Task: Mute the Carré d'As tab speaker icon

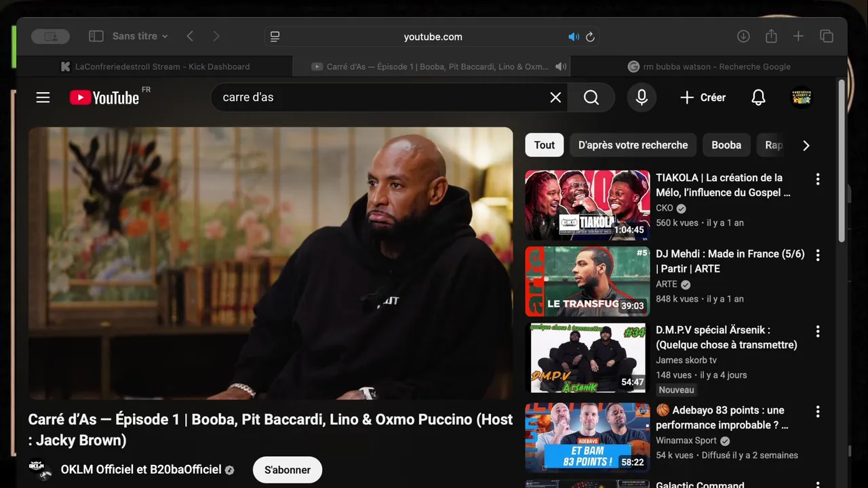Action: point(561,66)
